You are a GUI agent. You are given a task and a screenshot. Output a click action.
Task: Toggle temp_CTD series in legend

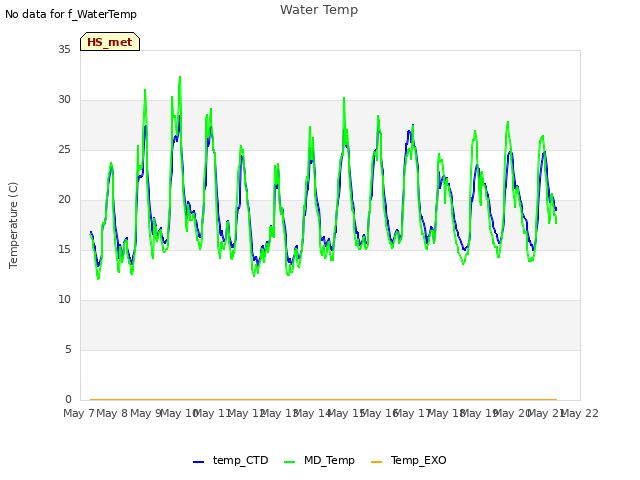coord(231,461)
